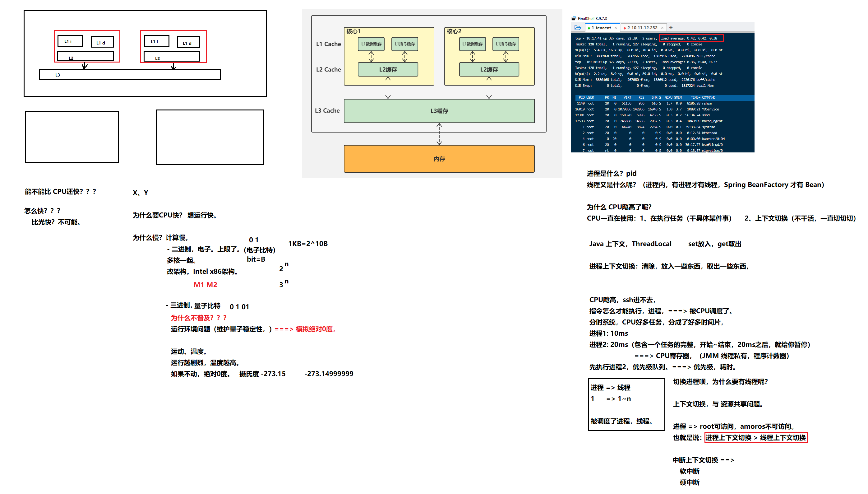Click 'X、Y' note text
Image resolution: width=868 pixels, height=494 pixels.
[140, 193]
